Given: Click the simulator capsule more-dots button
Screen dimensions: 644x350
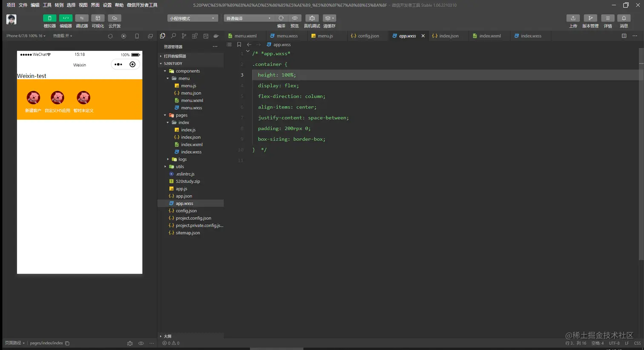Looking at the screenshot, I should [118, 64].
